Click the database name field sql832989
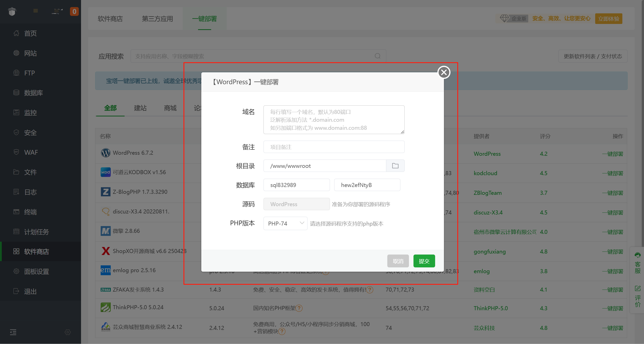Viewport: 644px width, 344px height. click(296, 185)
